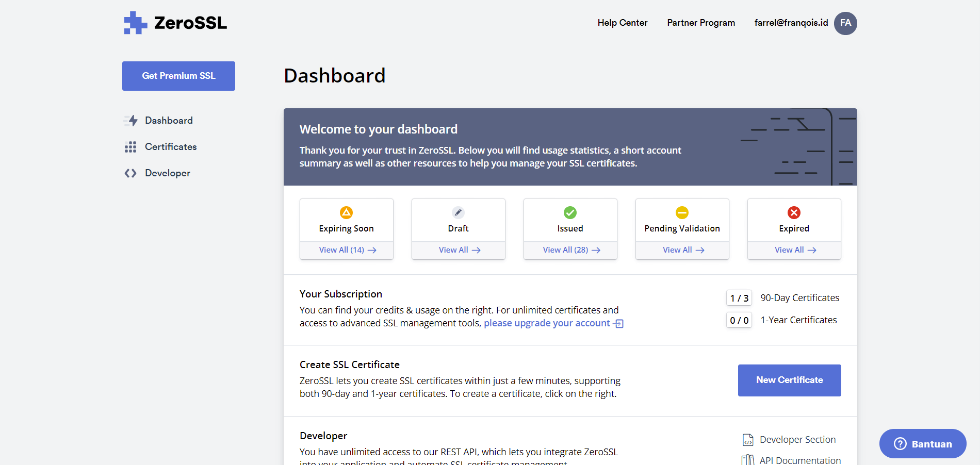
Task: Click the Bantuan question mark icon
Action: (x=900, y=444)
